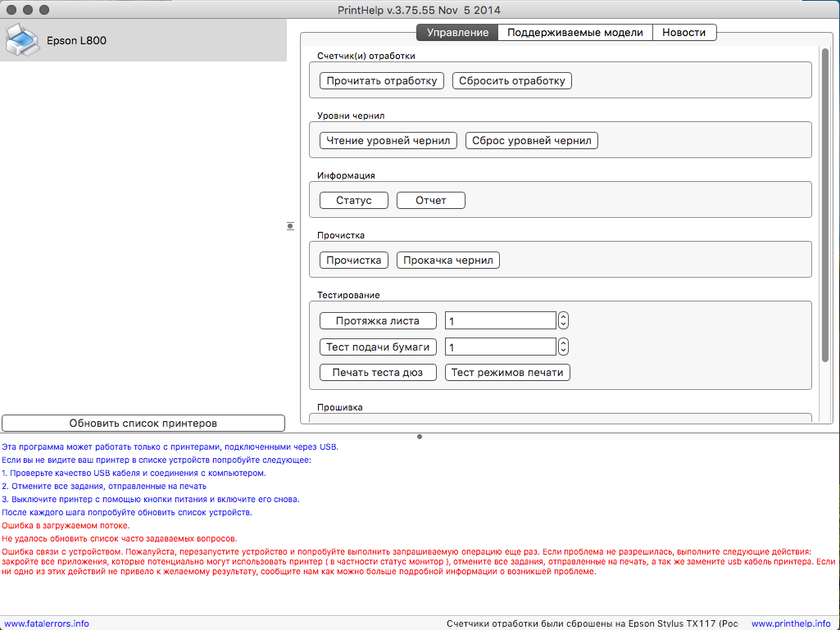Click the vertical splitter handle between panes
The width and height of the screenshot is (840, 630).
[x=290, y=226]
